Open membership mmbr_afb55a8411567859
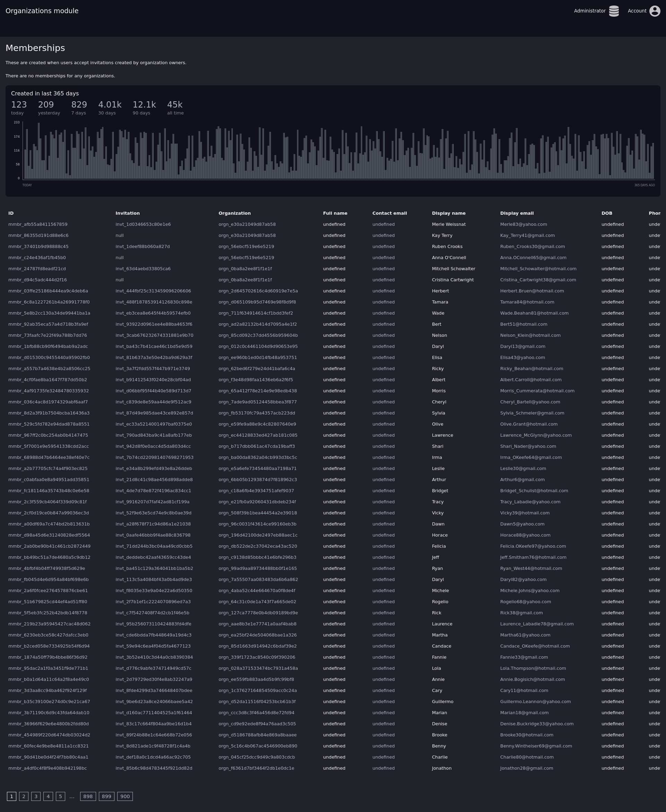Screen dimensions: 666x812 [x=37, y=224]
